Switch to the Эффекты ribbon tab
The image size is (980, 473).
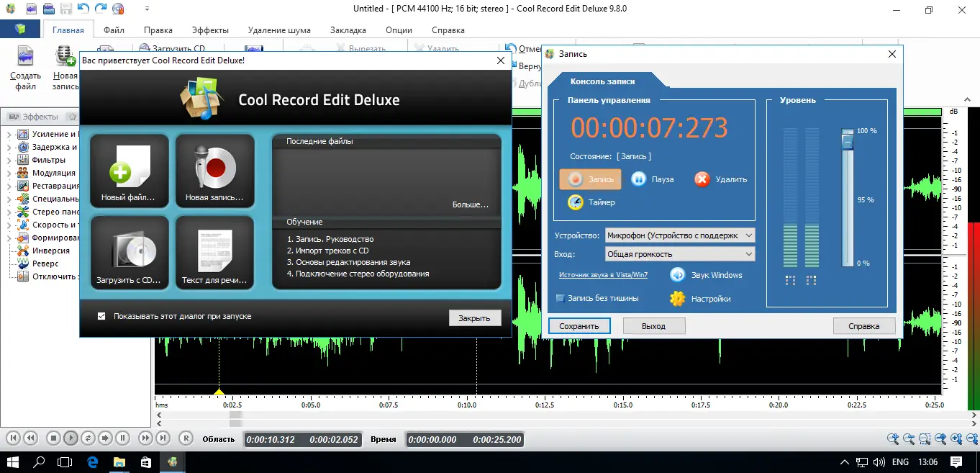210,30
